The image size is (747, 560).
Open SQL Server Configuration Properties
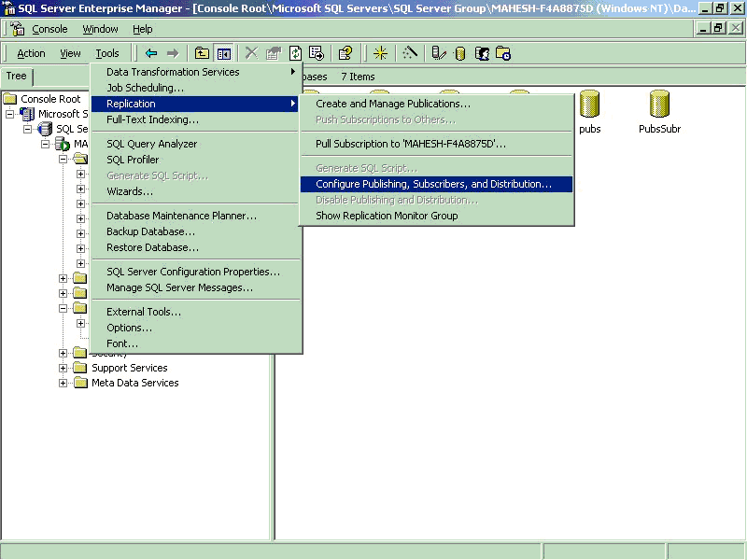[195, 272]
